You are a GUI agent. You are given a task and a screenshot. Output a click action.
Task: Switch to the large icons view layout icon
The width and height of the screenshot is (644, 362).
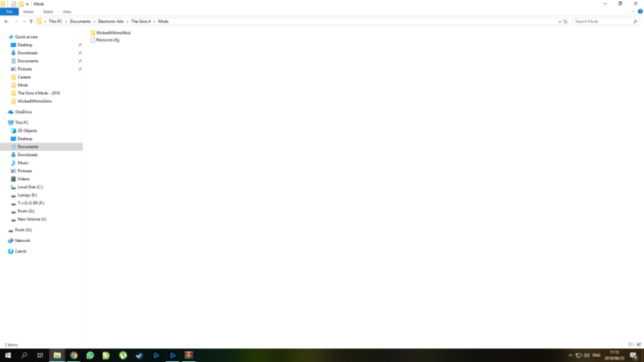(639, 344)
